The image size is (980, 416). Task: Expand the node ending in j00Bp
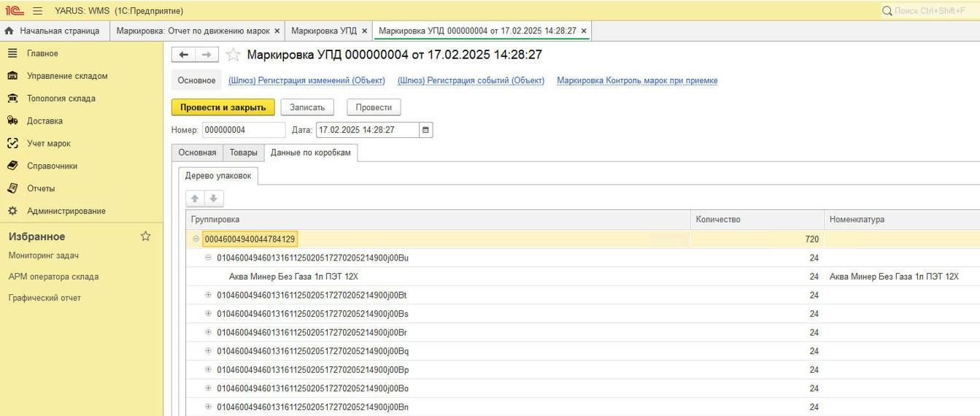(208, 369)
